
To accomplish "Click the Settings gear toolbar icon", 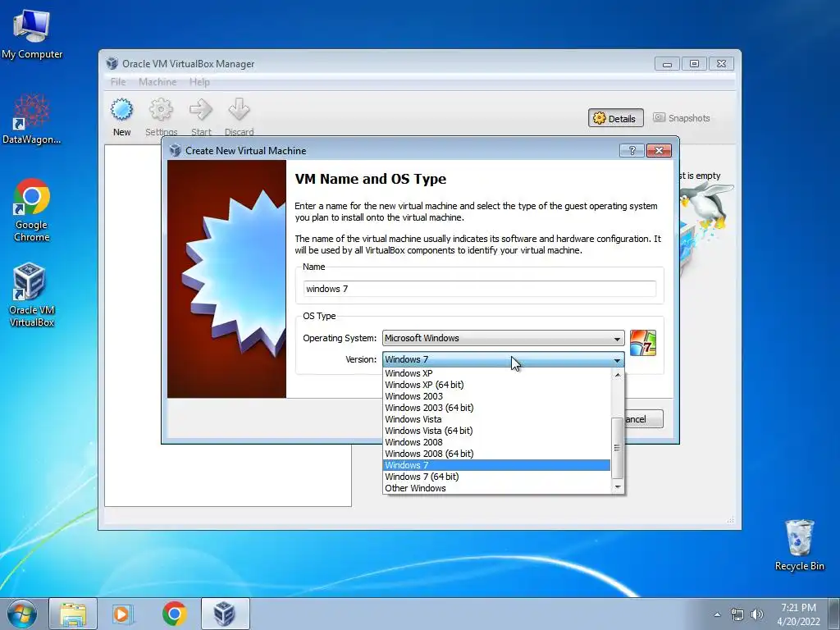I will point(161,111).
